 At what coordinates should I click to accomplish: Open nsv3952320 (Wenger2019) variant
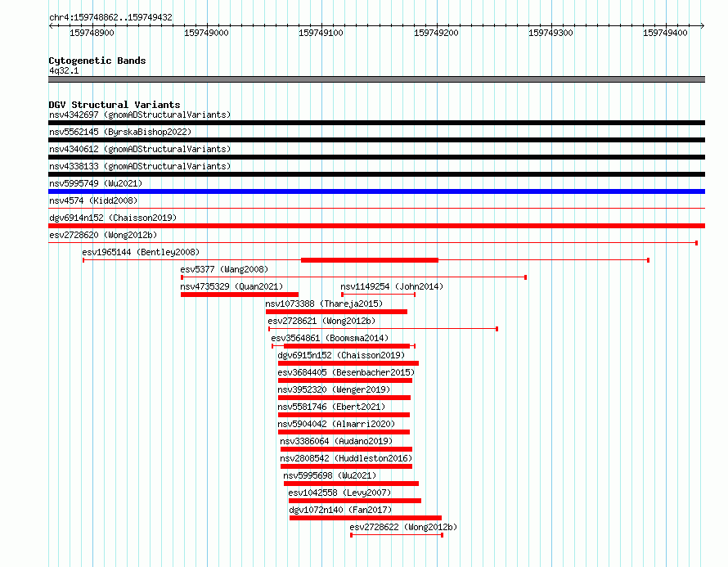click(334, 389)
